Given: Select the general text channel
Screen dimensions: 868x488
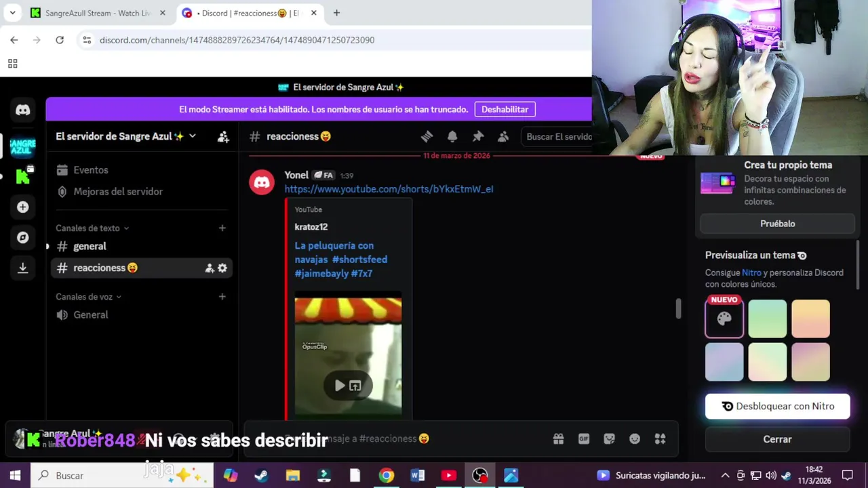Looking at the screenshot, I should (x=141, y=247).
